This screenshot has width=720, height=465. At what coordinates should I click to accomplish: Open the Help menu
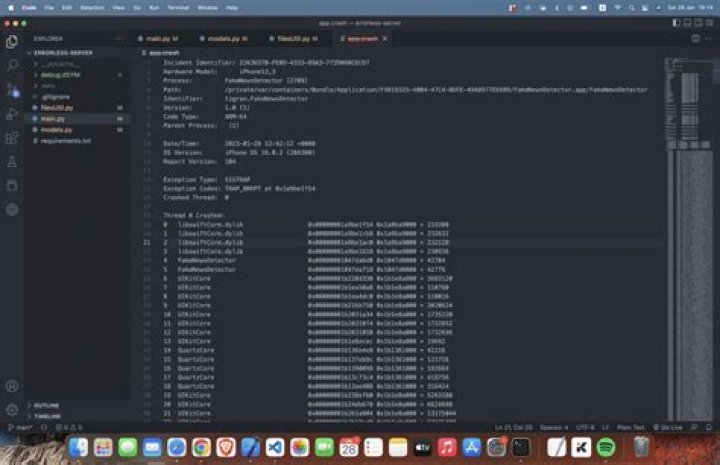(x=232, y=8)
